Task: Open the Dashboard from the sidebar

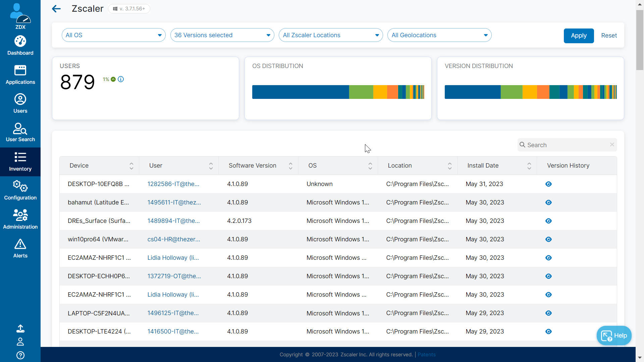Action: (20, 45)
